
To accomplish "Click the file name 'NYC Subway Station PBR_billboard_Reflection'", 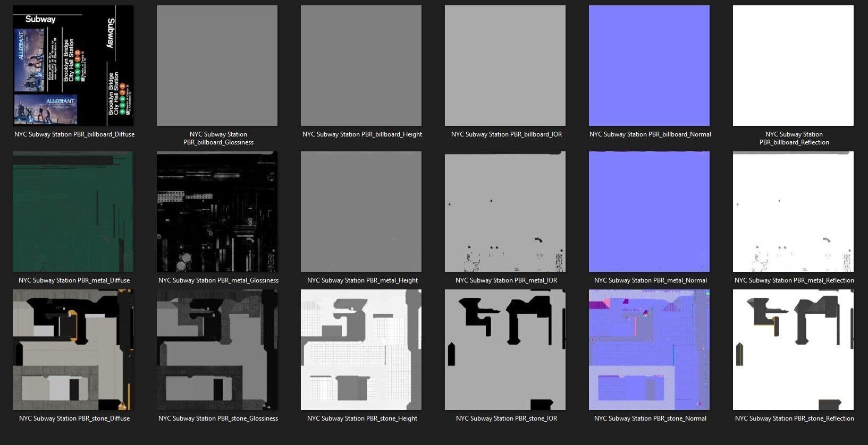I will tap(794, 138).
